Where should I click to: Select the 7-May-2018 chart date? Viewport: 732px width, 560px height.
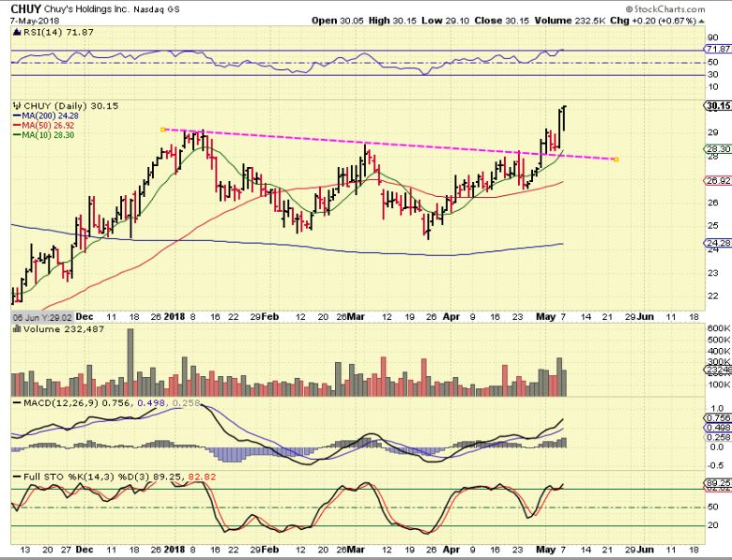pos(34,21)
